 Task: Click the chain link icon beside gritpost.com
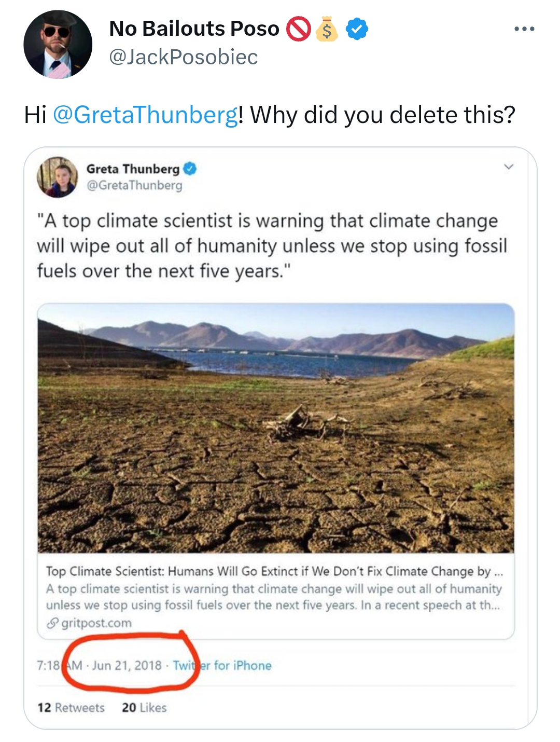tap(52, 623)
